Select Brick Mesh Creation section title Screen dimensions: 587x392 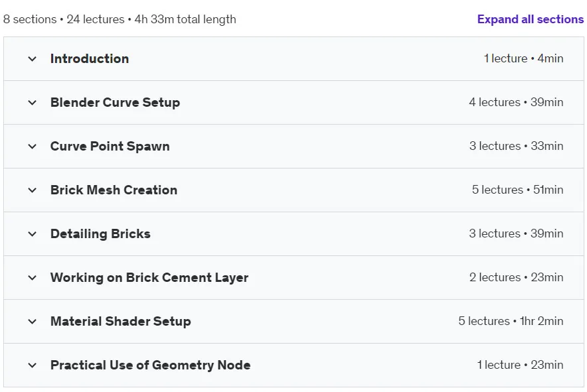tap(114, 190)
